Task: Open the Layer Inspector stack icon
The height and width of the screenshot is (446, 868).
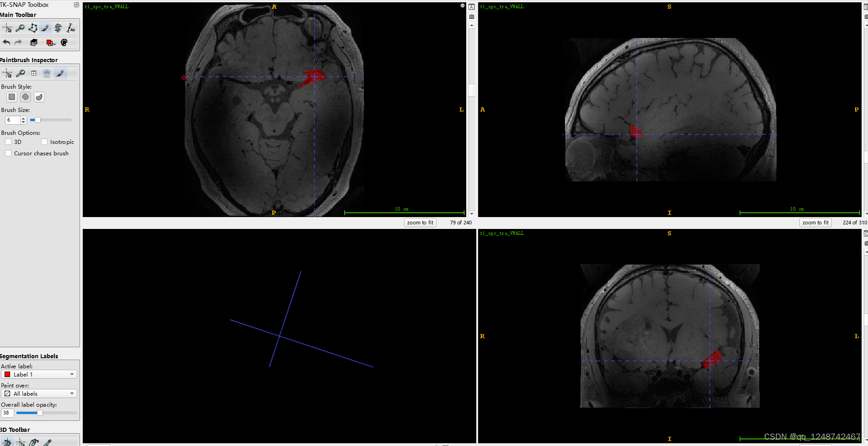Action: [x=34, y=42]
